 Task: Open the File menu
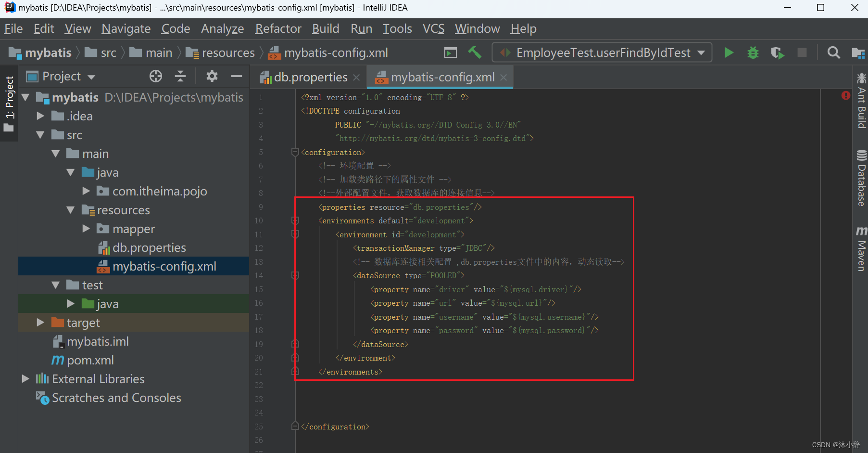pyautogui.click(x=13, y=29)
